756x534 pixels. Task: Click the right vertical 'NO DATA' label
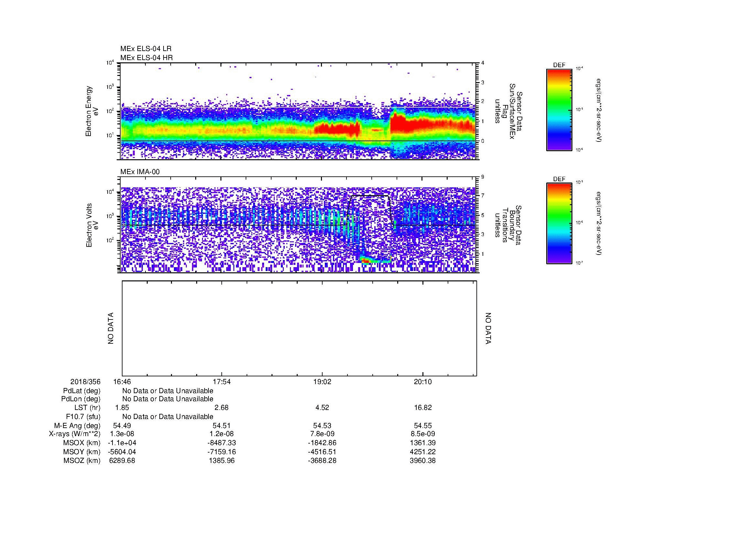488,328
